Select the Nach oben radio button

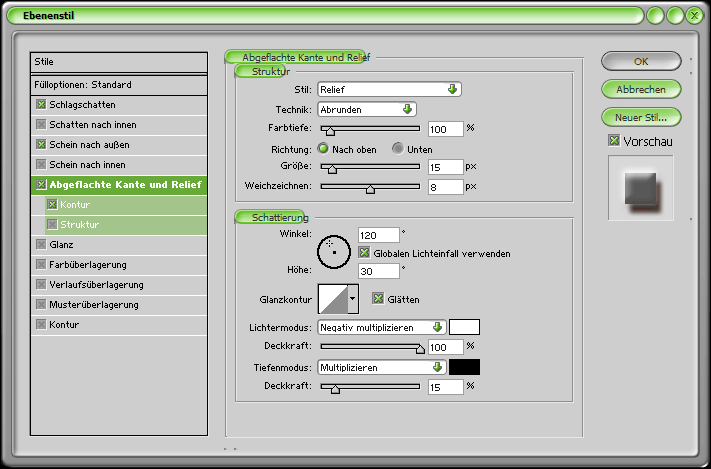(x=323, y=148)
